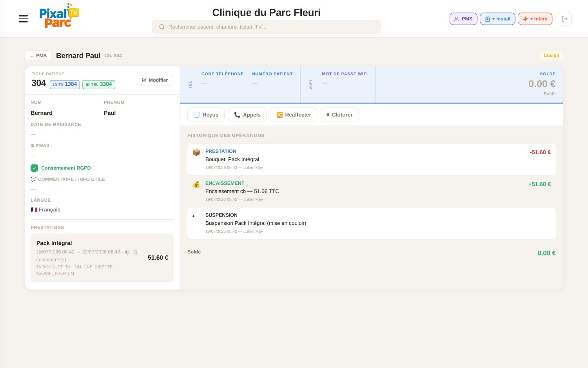Click the ID TÉL 3304 badge
Image resolution: width=588 pixels, height=368 pixels.
(99, 84)
